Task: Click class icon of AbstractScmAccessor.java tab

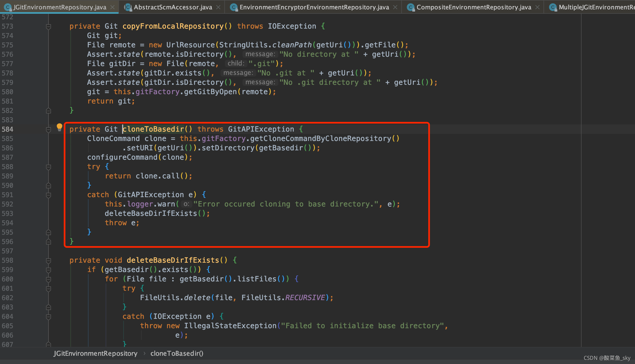Action: click(x=128, y=7)
